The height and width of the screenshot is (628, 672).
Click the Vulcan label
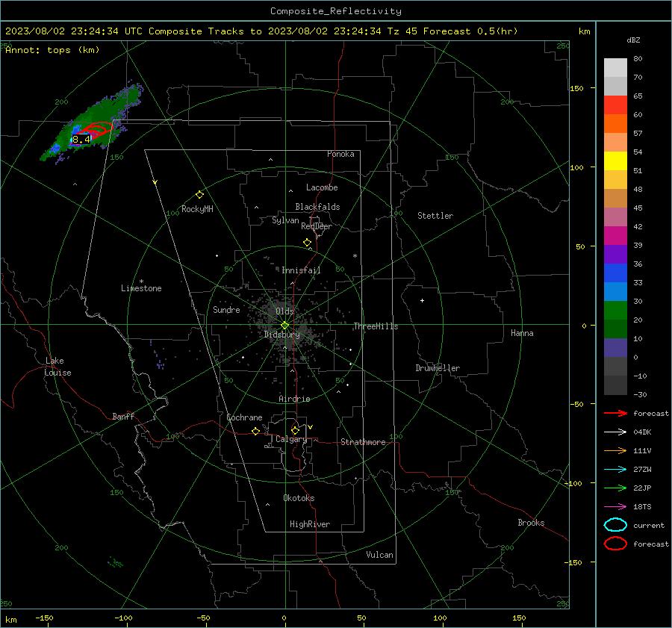379,555
